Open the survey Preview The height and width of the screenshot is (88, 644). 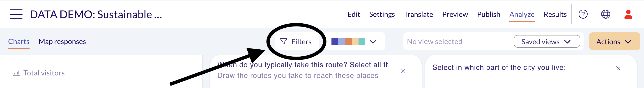tap(455, 14)
